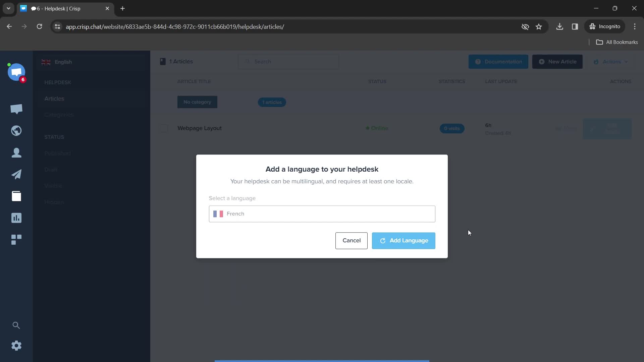
Task: Expand the No category article group
Action: [197, 102]
